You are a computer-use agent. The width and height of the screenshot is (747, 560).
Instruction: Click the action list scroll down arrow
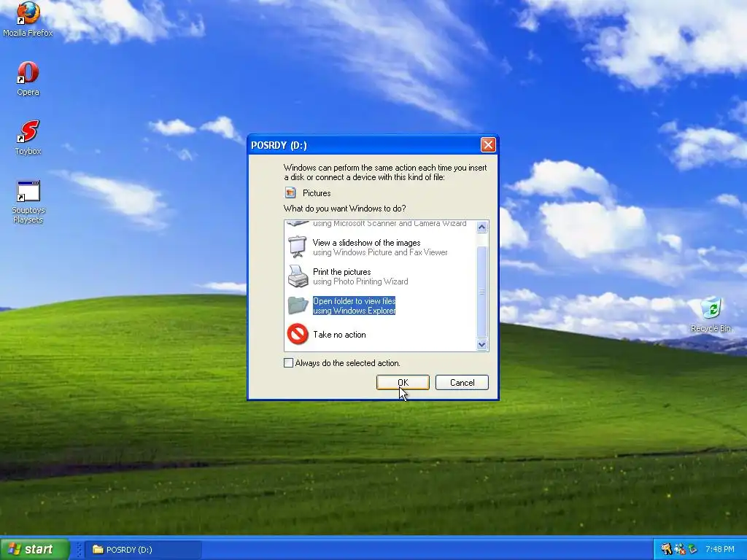coord(482,344)
